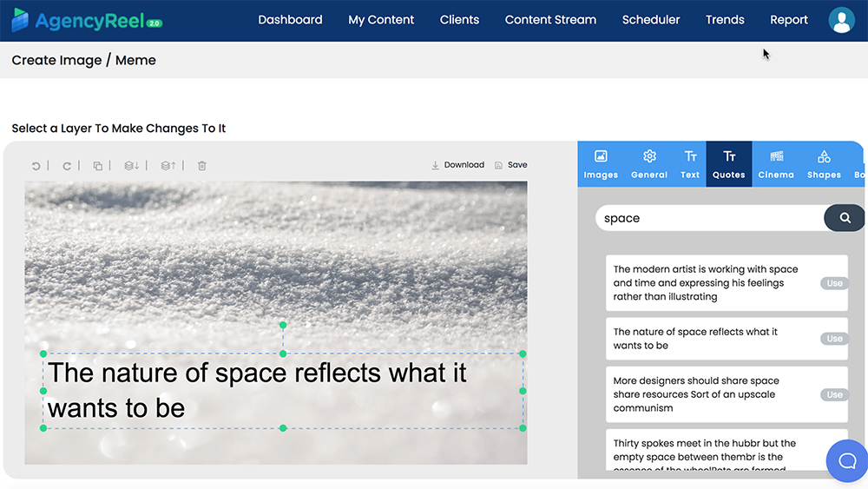Image resolution: width=868 pixels, height=489 pixels.
Task: Open the user profile avatar menu
Action: [x=841, y=20]
